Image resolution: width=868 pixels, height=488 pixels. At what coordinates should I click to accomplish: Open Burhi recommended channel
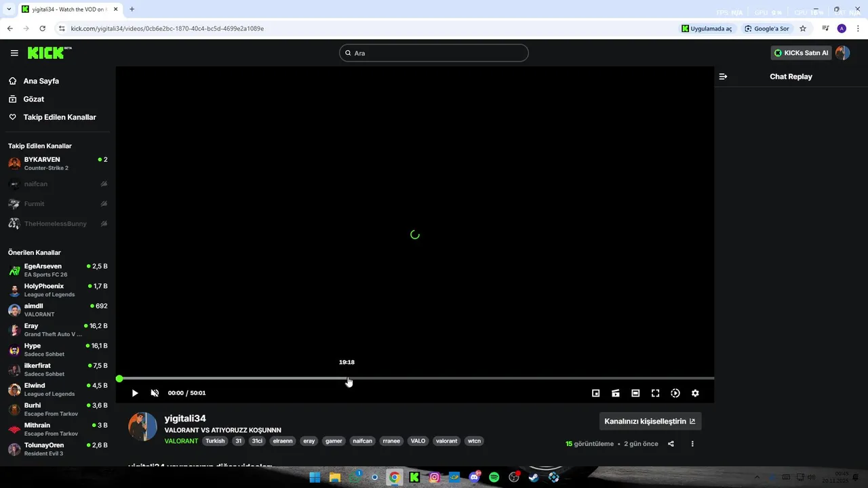tap(58, 409)
